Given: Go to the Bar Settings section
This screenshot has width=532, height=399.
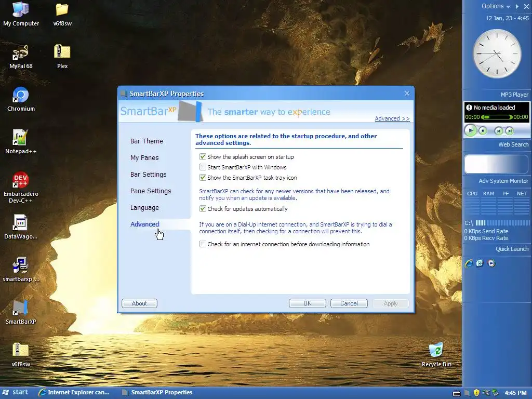Looking at the screenshot, I should pos(148,175).
